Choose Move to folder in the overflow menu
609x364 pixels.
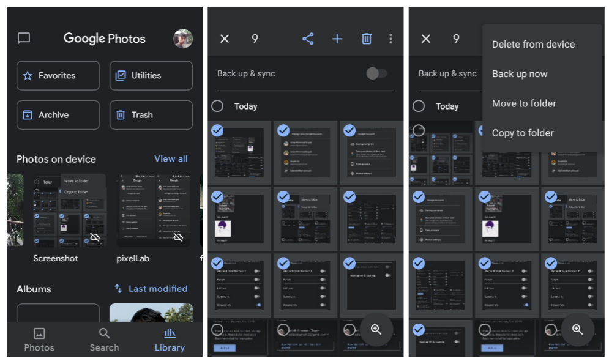point(524,103)
